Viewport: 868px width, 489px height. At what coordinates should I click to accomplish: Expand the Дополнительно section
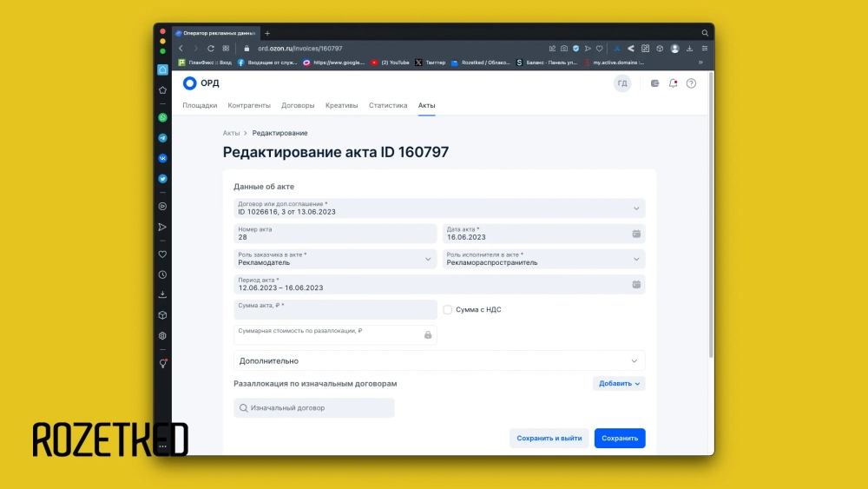coord(439,360)
